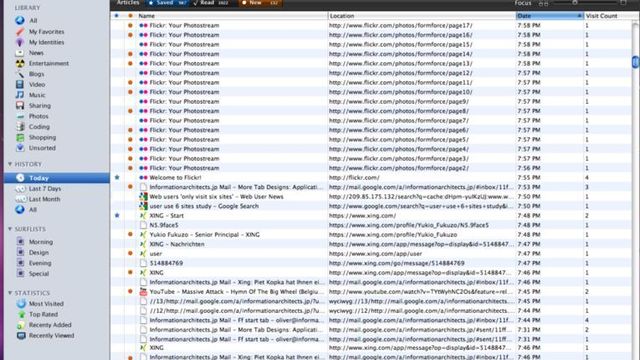Collapse the Surflists section

pyautogui.click(x=10, y=229)
